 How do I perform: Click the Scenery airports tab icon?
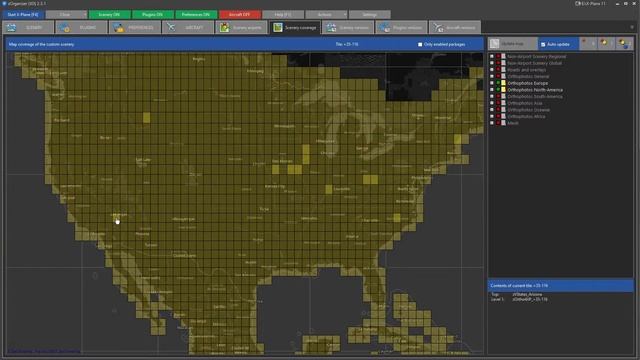tap(224, 27)
